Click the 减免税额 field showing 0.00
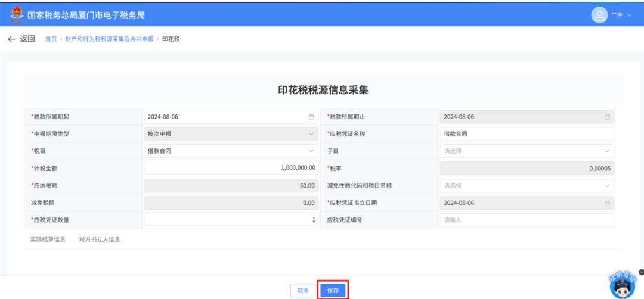 231,203
